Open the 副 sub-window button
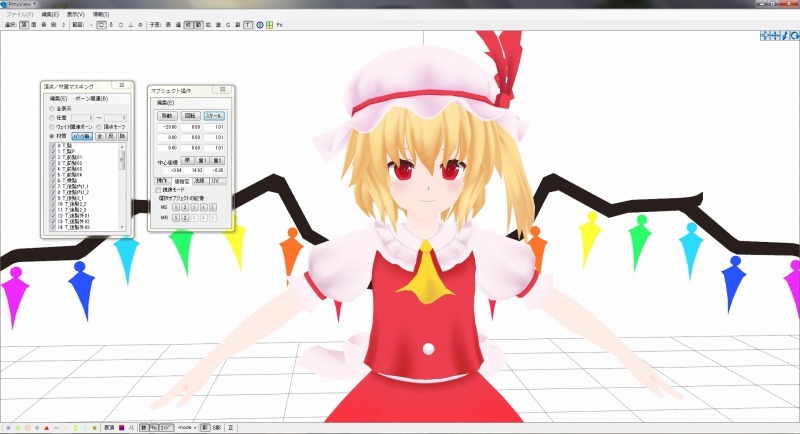The height and width of the screenshot is (434, 800). (x=238, y=24)
